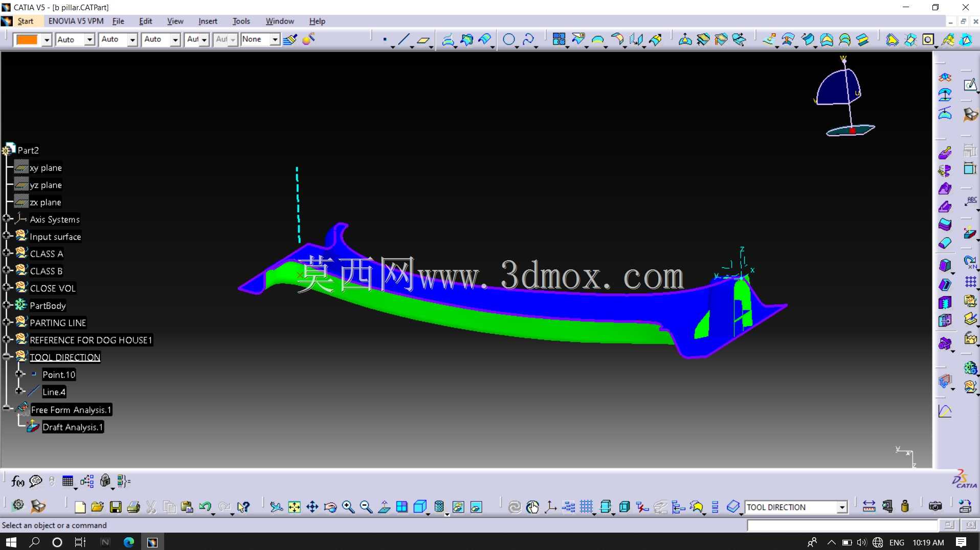Click the Fly mode airplane icon
Viewport: 980px width, 550px height.
[276, 507]
